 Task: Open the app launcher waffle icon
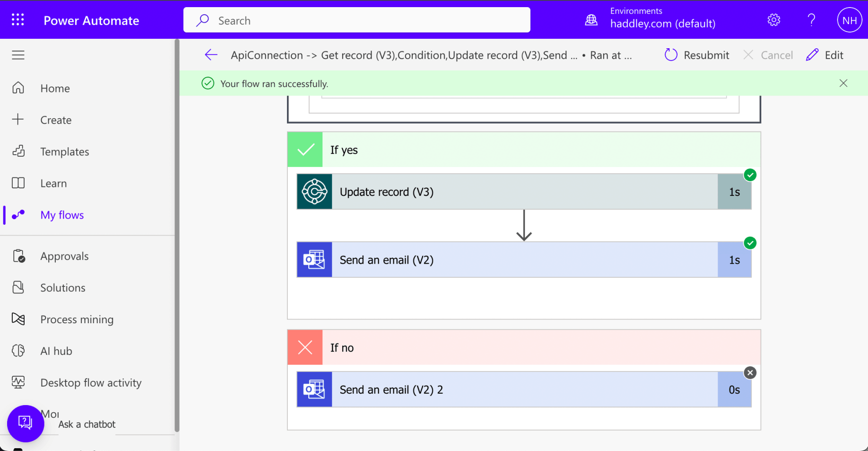[18, 20]
